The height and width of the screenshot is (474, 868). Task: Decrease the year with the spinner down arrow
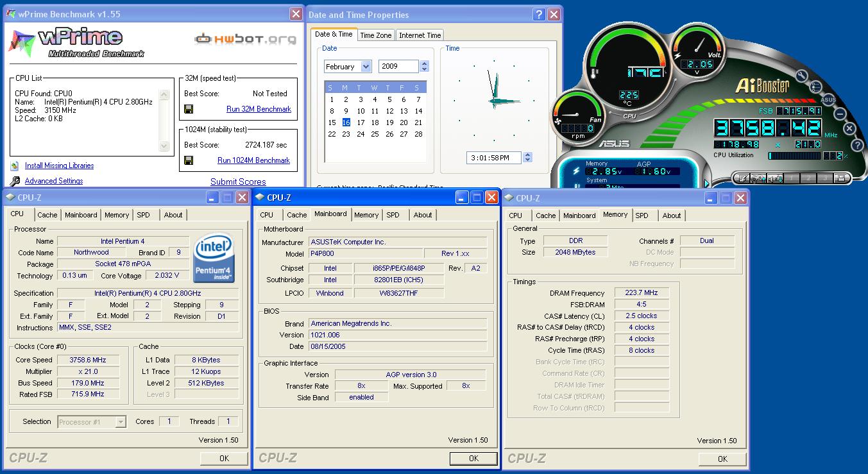(x=424, y=69)
